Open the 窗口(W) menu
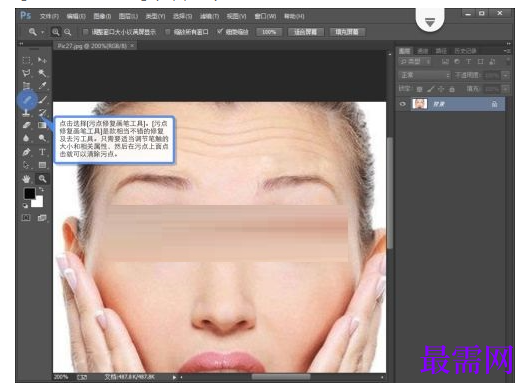This screenshot has width=532, height=391. click(x=265, y=16)
